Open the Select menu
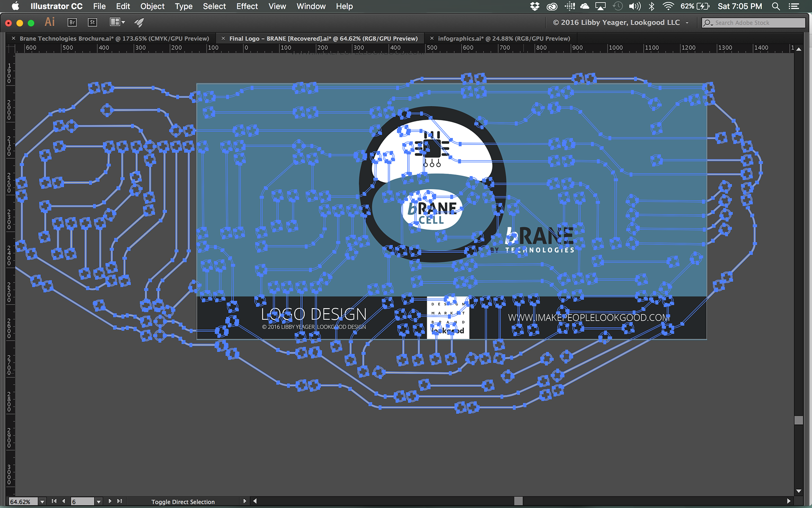Viewport: 812px width, 508px height. [214, 6]
